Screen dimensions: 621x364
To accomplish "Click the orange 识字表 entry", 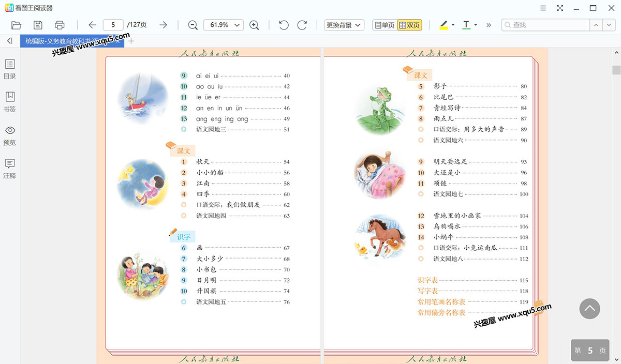I will 428,280.
